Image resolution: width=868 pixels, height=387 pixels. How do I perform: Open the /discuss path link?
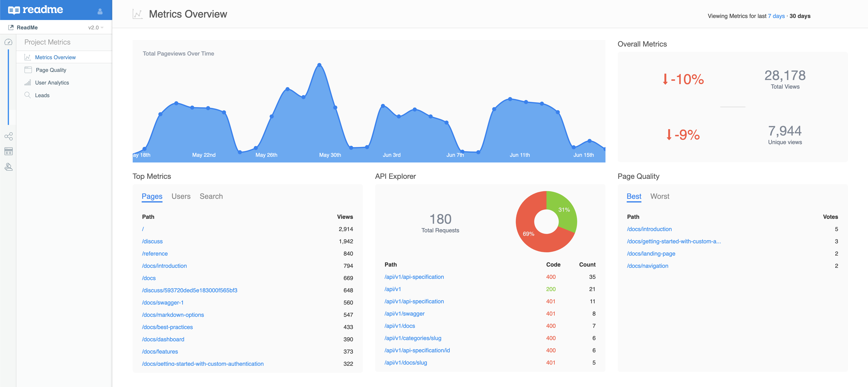click(x=152, y=241)
